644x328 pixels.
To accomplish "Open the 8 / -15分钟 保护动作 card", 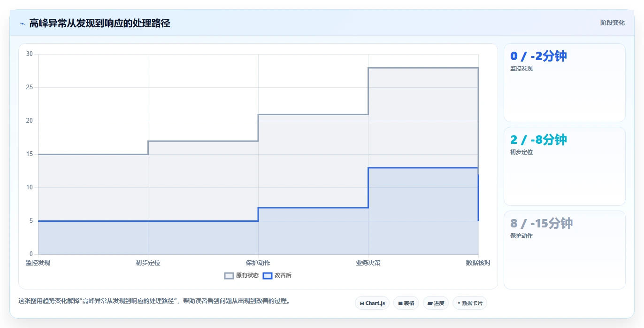I will 565,250.
